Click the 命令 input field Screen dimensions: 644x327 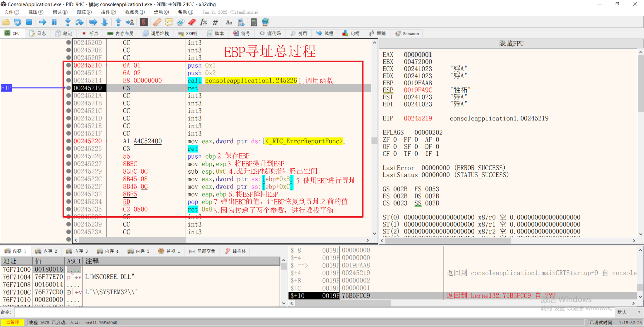(157, 312)
